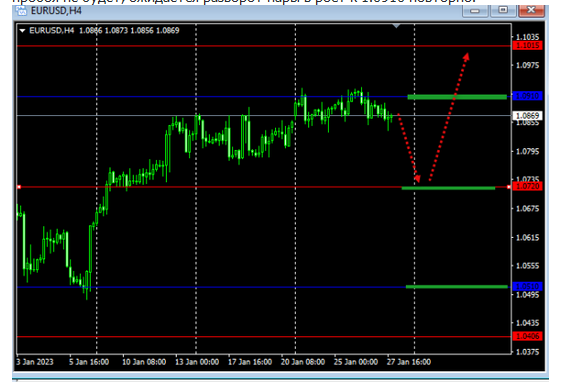This screenshot has height=391, width=579.
Task: Click the right handle of 1.0720 line
Action: 509,187
